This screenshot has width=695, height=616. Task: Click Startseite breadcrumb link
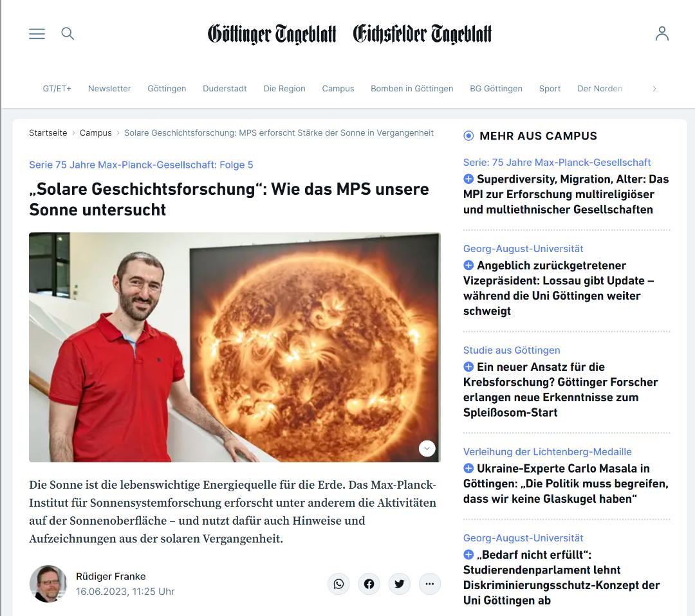point(48,133)
